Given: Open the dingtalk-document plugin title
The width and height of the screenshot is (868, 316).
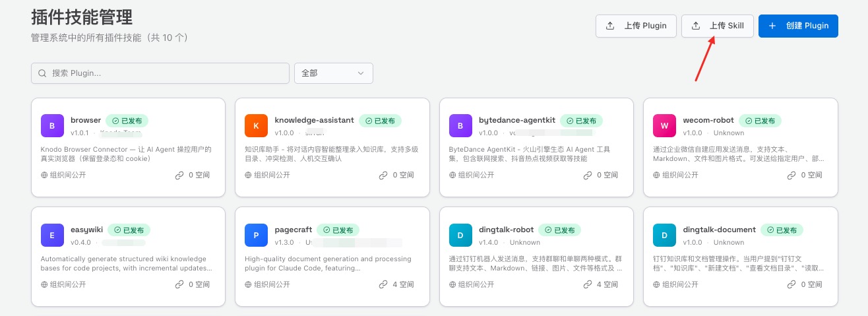Looking at the screenshot, I should [720, 230].
